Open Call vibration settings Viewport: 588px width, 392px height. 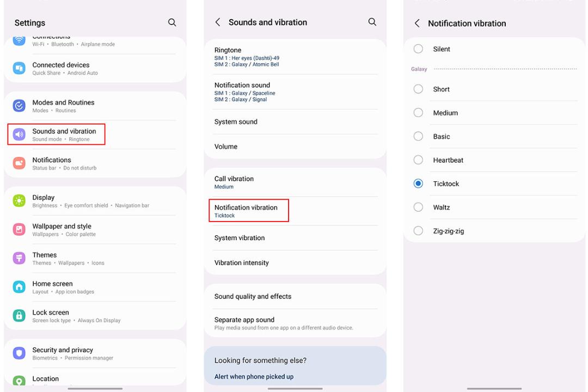coord(295,182)
